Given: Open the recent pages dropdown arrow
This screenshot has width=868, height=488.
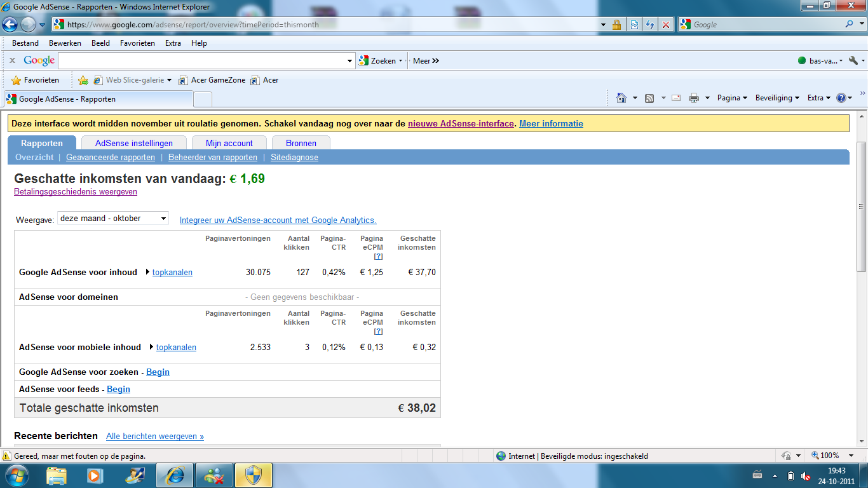Looking at the screenshot, I should [43, 25].
